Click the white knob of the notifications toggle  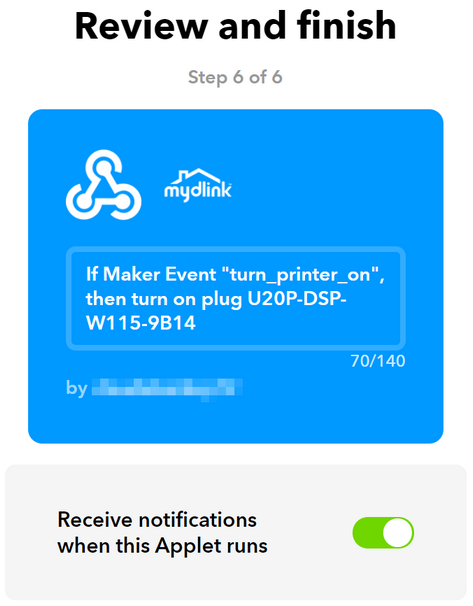click(398, 533)
